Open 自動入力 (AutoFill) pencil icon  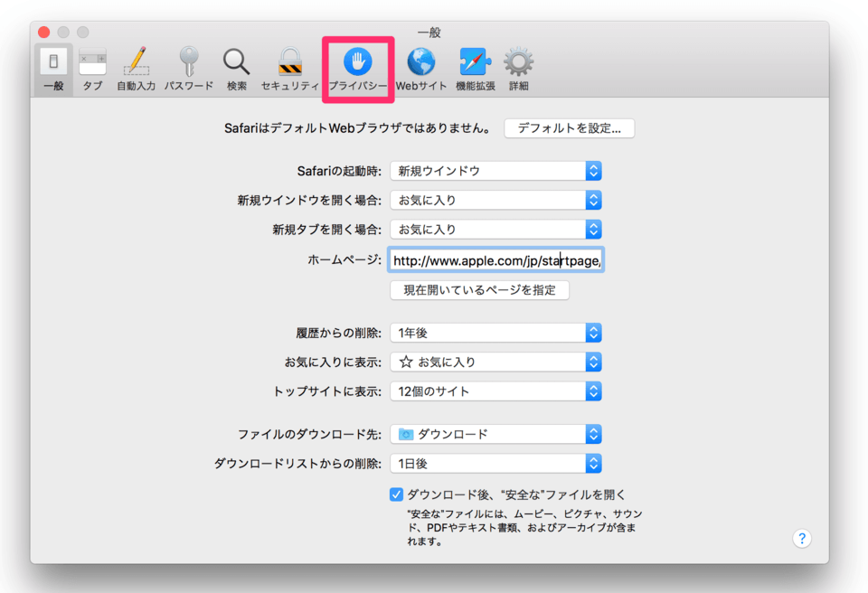[136, 63]
